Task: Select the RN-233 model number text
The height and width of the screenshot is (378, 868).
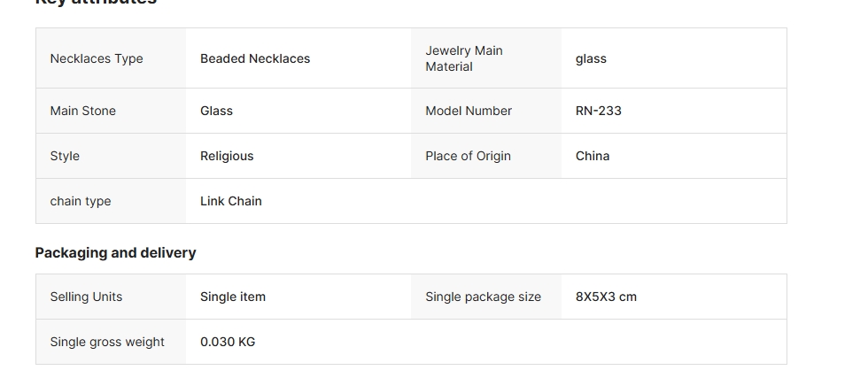Action: [599, 111]
